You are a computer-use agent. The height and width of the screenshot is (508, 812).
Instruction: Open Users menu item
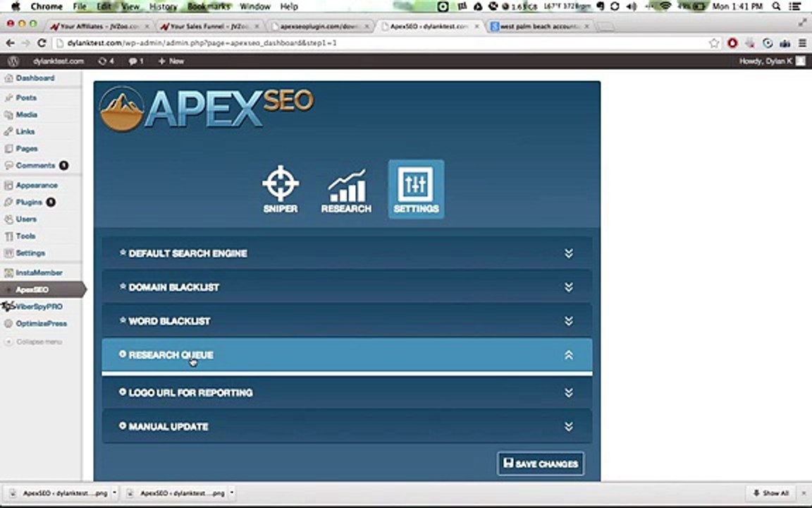[26, 219]
